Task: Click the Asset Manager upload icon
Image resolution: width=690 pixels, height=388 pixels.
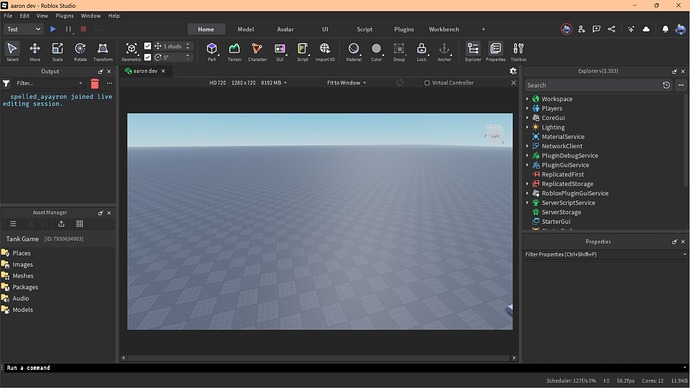Action: [61, 224]
